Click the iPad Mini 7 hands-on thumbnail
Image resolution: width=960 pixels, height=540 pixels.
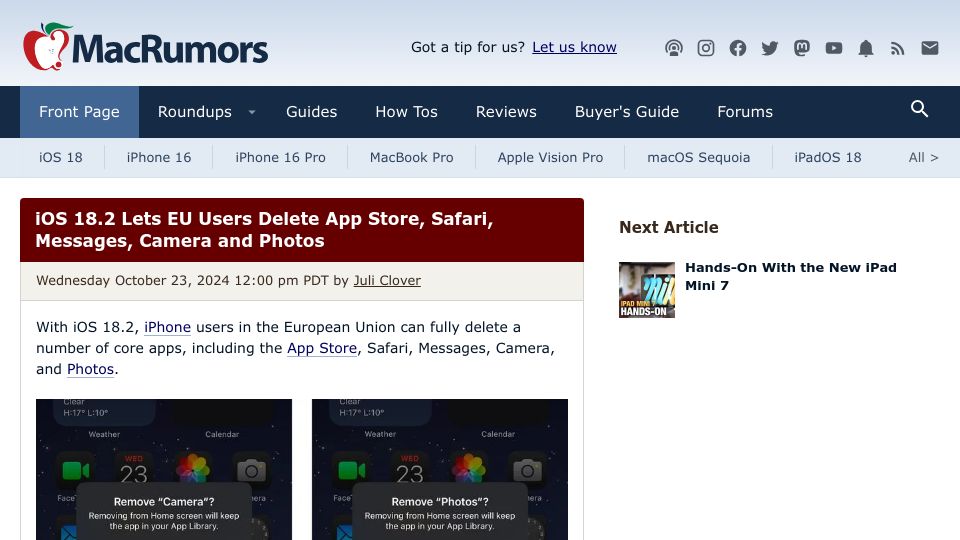(647, 290)
